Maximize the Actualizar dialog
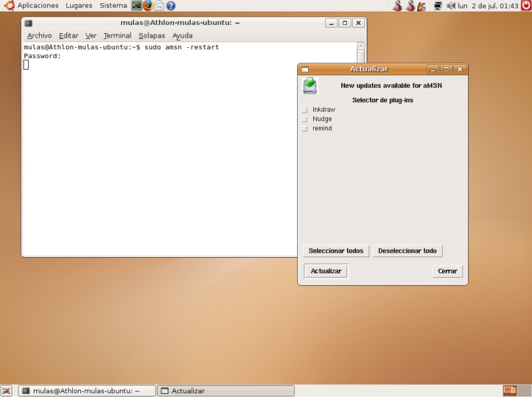 [x=446, y=70]
